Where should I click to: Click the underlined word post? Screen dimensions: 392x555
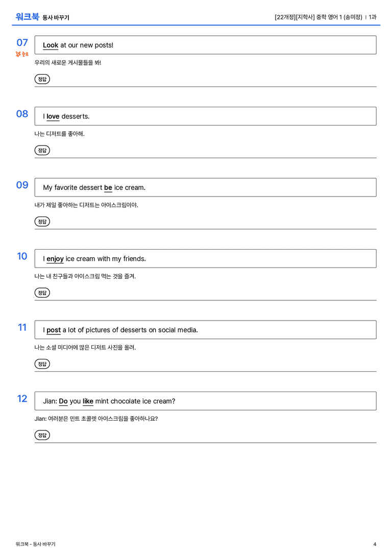click(x=54, y=330)
